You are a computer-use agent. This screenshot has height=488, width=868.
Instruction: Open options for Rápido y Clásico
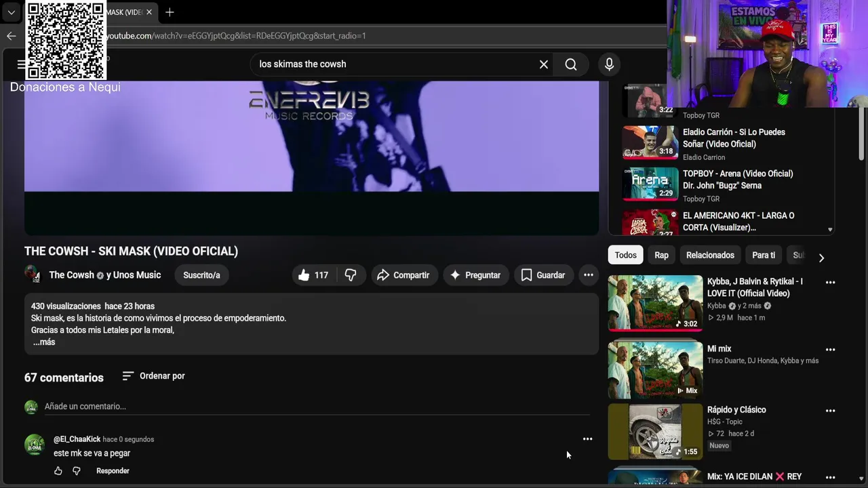coord(831,411)
